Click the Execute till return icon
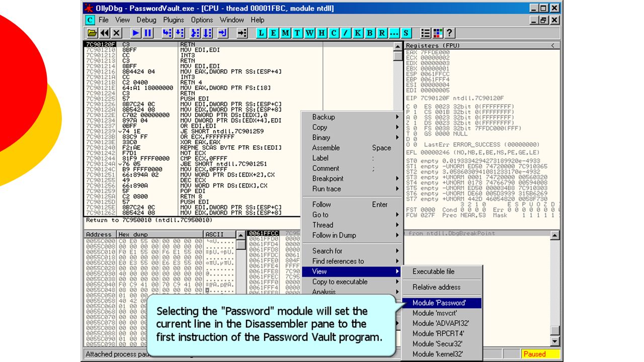 223,33
